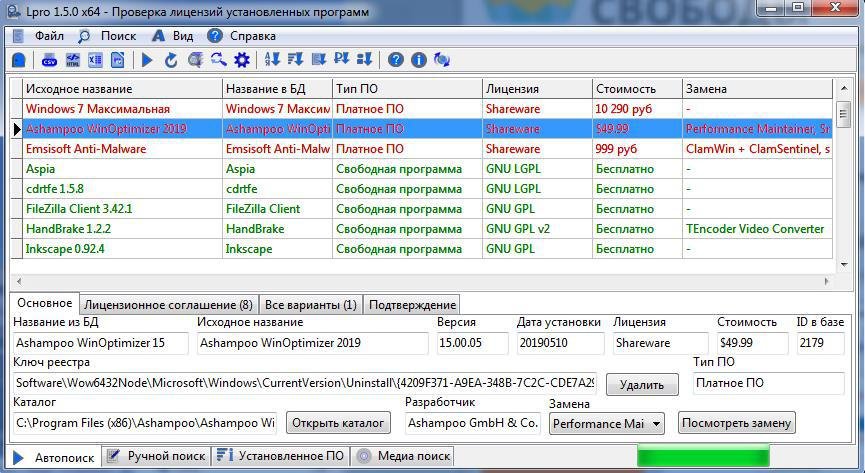Image resolution: width=865 pixels, height=473 pixels.
Task: Click the Каталог path field
Action: tap(145, 423)
